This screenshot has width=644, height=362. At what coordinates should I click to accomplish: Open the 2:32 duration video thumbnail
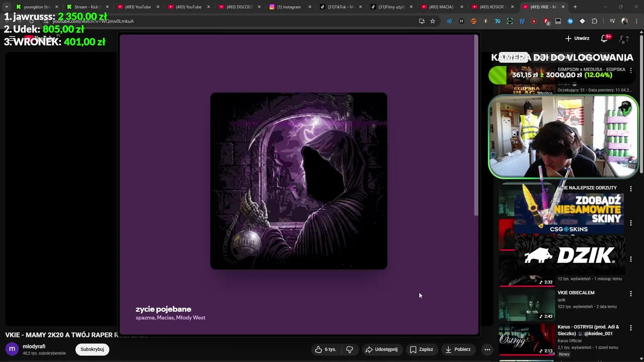pyautogui.click(x=527, y=270)
